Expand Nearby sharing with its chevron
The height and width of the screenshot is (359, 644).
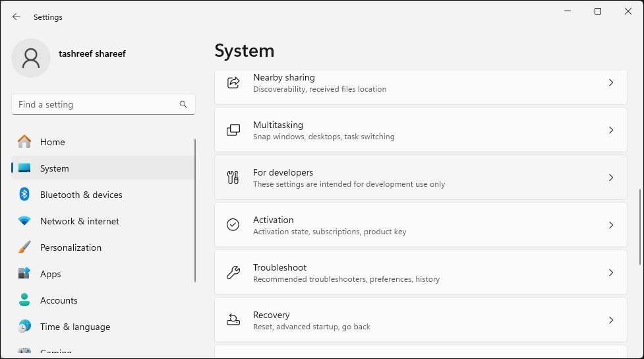point(611,82)
